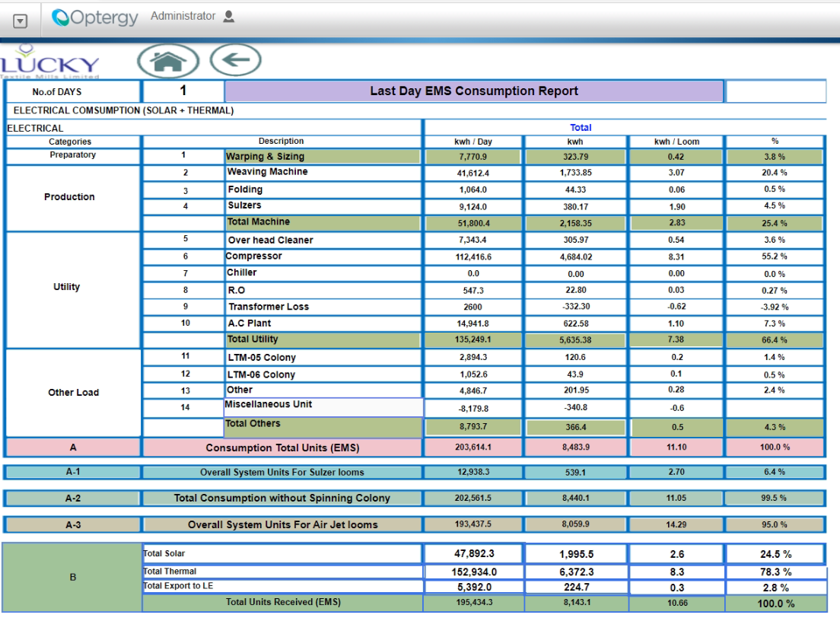Click the Lucky Textile Mills logo
This screenshot has width=840, height=618.
click(50, 64)
